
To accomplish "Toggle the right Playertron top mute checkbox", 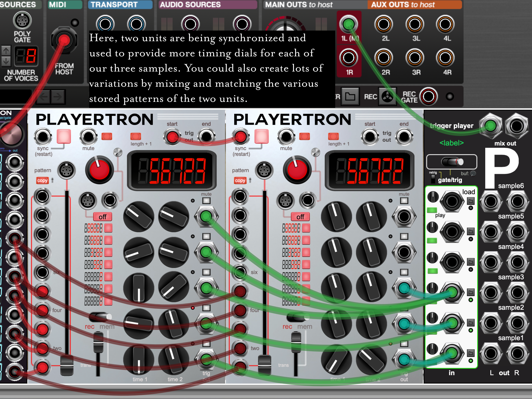I will 404,201.
